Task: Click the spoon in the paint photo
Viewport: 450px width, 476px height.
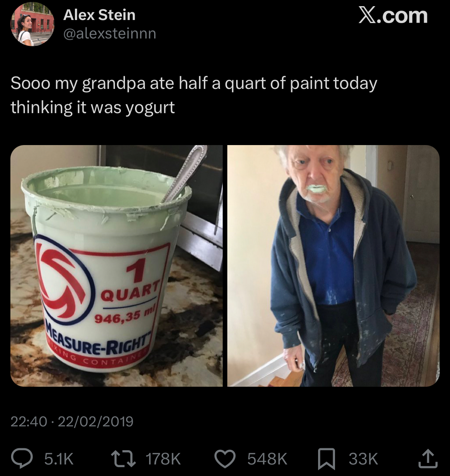Action: (185, 173)
